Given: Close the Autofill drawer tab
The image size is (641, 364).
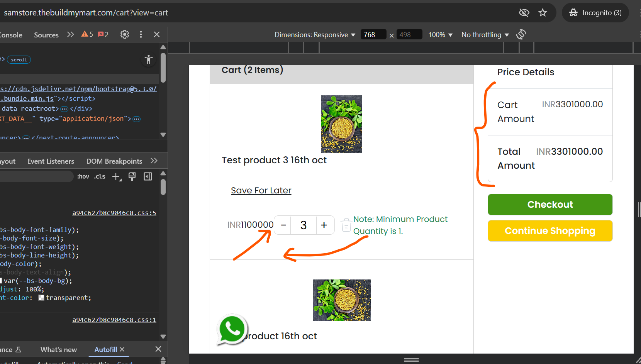Looking at the screenshot, I should (x=122, y=349).
